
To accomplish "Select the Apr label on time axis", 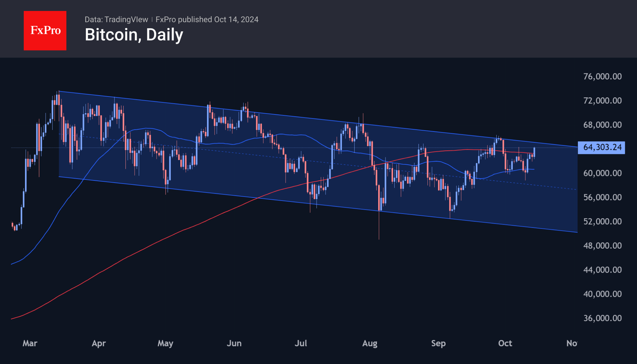I will pos(99,343).
